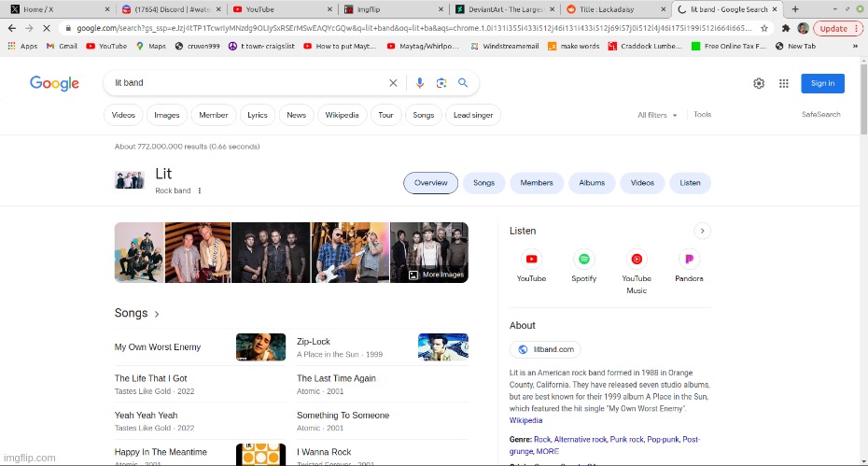Open the Apps bookmark shortcut
Screen dimensions: 868x466
pos(22,46)
